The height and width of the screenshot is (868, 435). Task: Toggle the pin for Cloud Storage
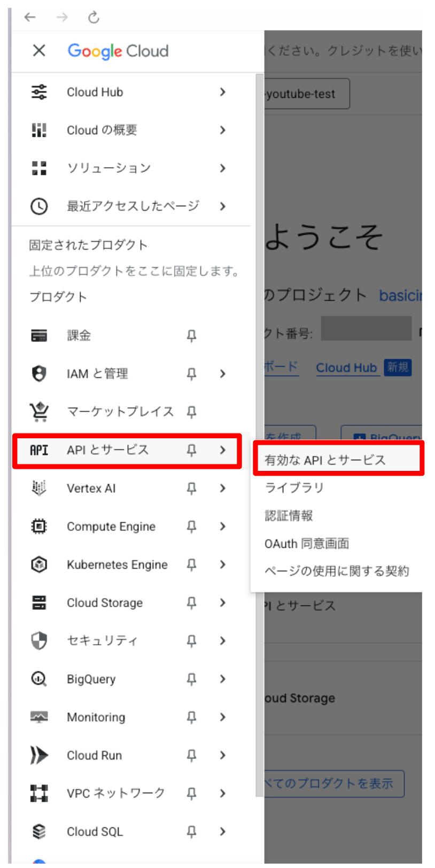(191, 603)
